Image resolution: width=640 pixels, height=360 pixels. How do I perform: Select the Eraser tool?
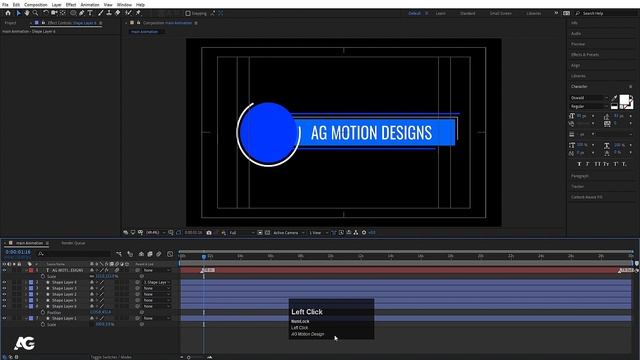click(117, 13)
